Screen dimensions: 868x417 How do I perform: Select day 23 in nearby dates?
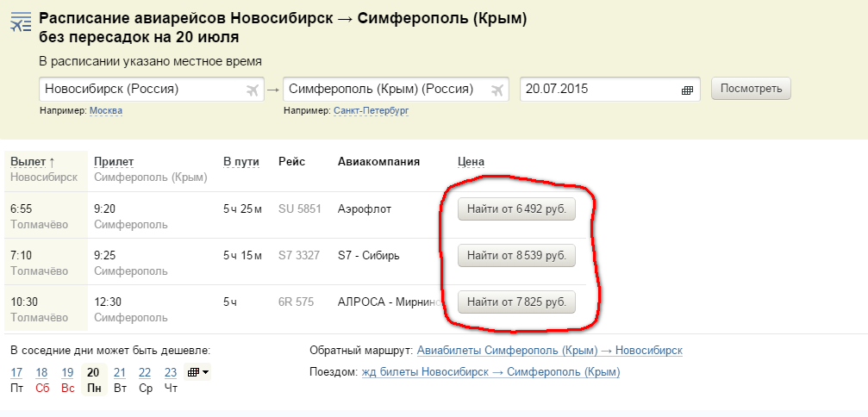point(170,372)
